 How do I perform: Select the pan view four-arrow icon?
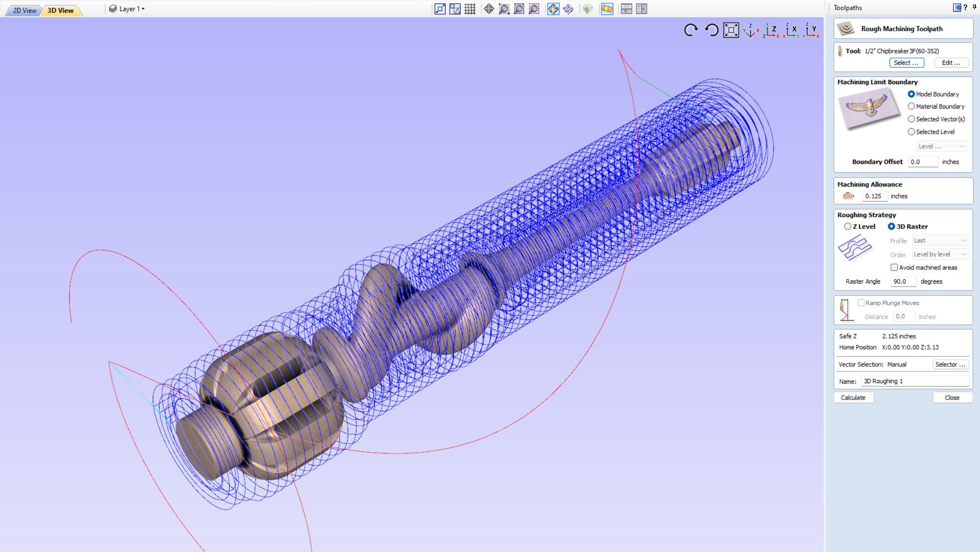[x=489, y=9]
